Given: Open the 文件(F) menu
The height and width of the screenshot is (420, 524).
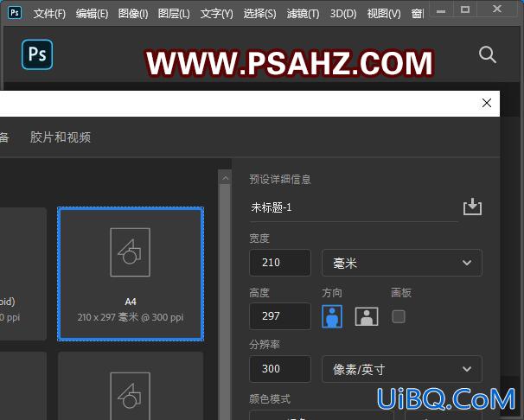Looking at the screenshot, I should (49, 14).
